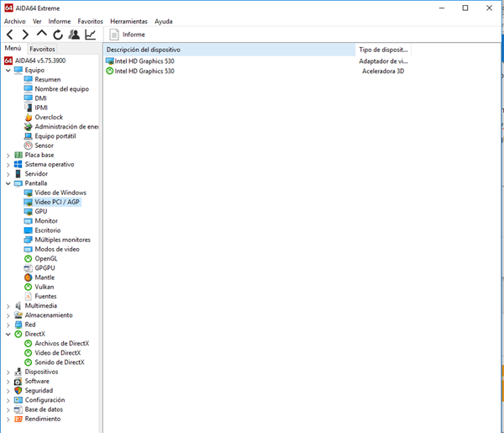
Task: Open the Herramientas menu
Action: pos(129,21)
